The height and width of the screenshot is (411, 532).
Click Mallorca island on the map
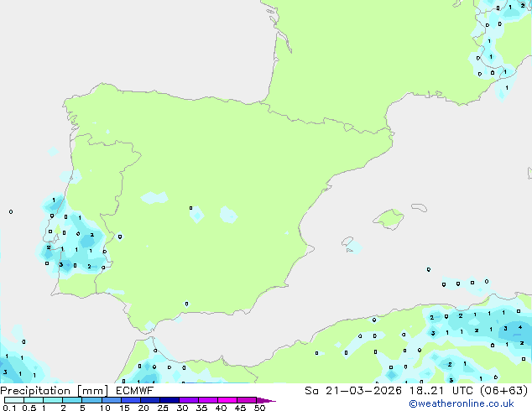click(389, 220)
